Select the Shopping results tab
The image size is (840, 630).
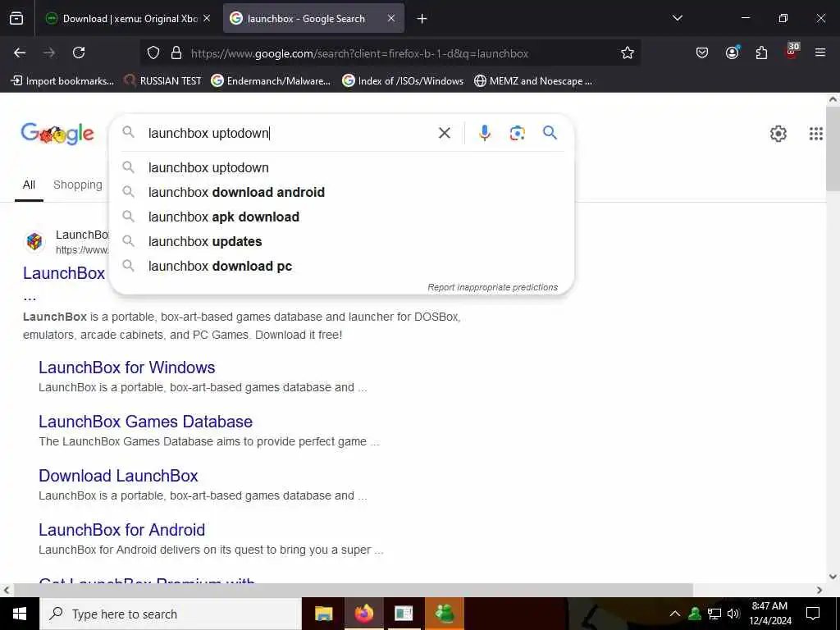(78, 185)
